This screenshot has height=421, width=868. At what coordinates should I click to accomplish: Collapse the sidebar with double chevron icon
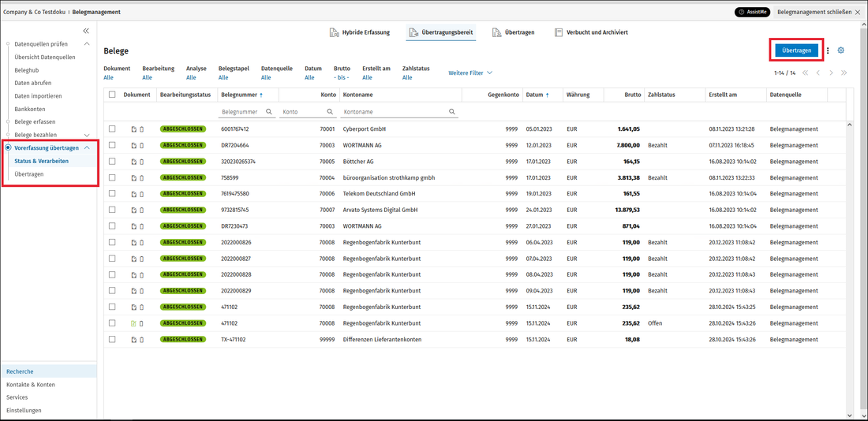coord(86,31)
